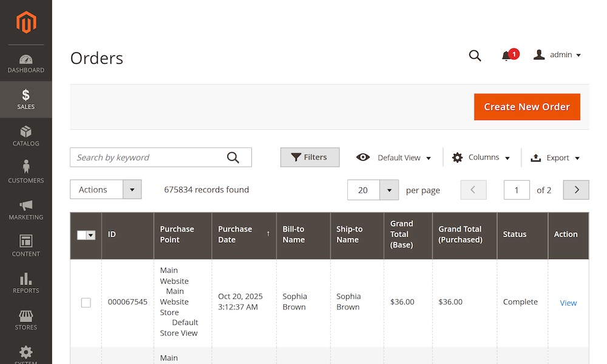Viewport: 607px width, 364px height.
Task: Open the Stores storefront icon
Action: [x=26, y=316]
